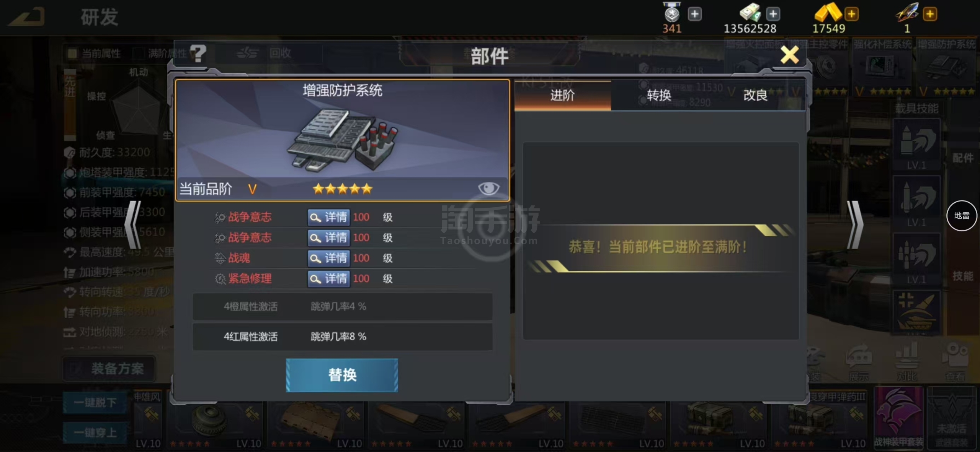This screenshot has height=452, width=980.
Task: Click the 先进 vertical progress bar
Action: tap(70, 105)
